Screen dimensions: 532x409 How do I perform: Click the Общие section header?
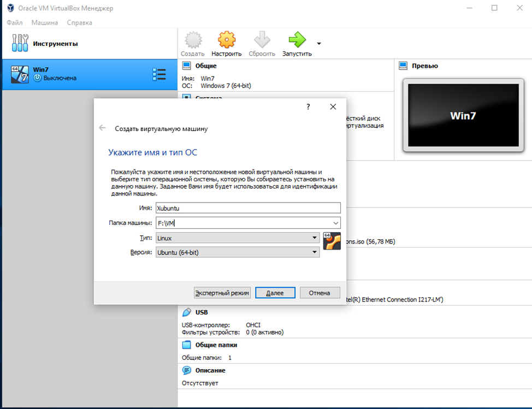coord(206,66)
